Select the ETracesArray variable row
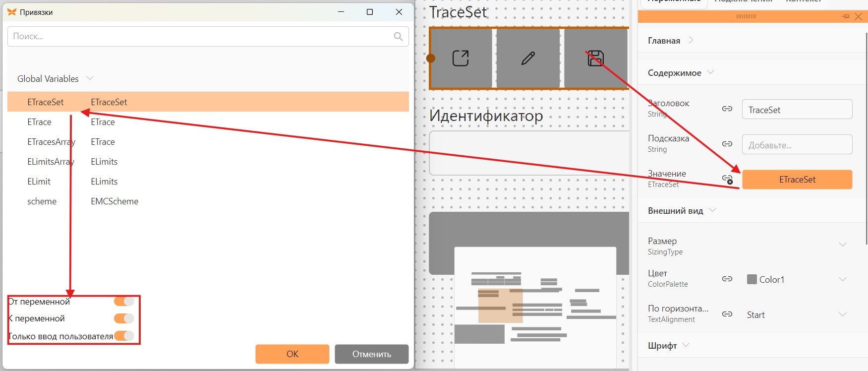Viewport: 868px width, 371px height. coord(208,142)
